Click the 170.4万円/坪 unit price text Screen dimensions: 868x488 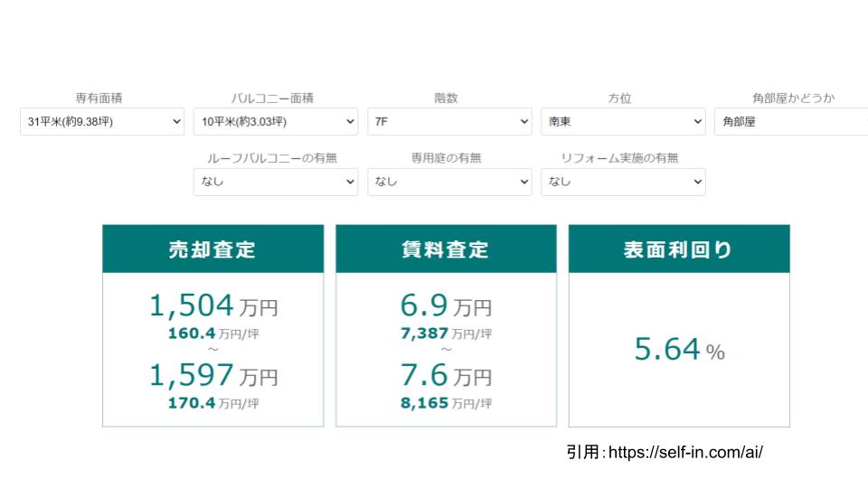(213, 403)
